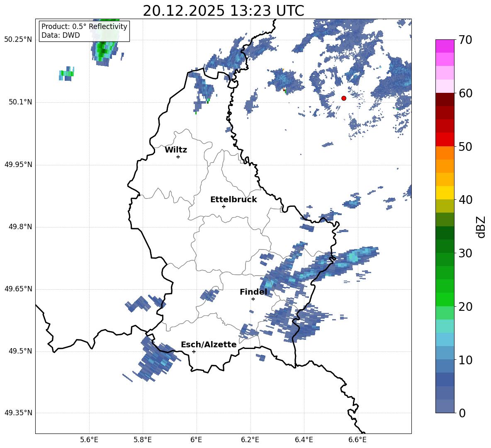Click the yellow colorbar segment near 40

[445, 193]
